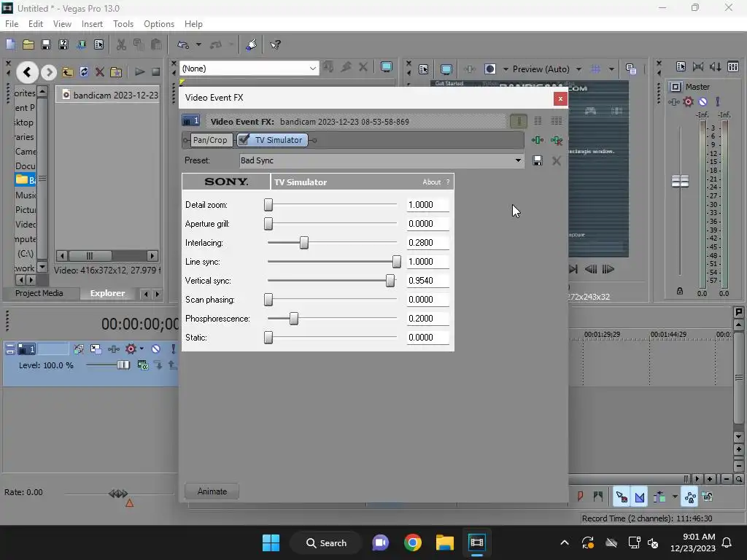Click the track Level slider handle
The image size is (747, 560).
tap(123, 365)
